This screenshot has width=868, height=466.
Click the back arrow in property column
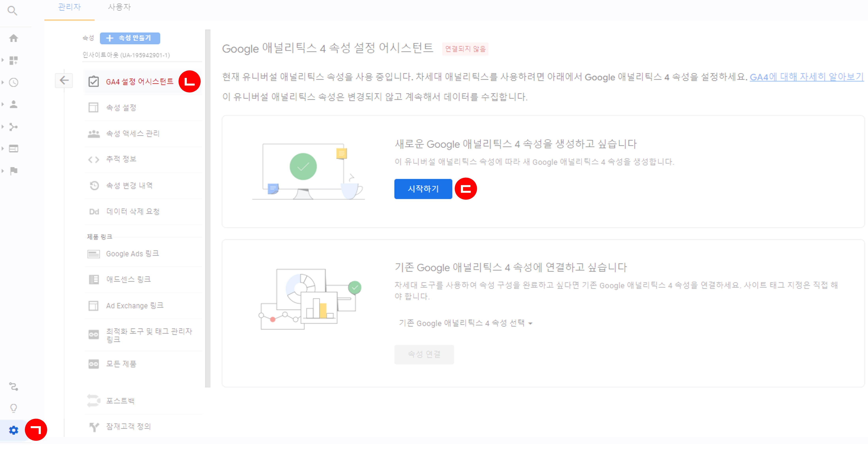click(64, 80)
